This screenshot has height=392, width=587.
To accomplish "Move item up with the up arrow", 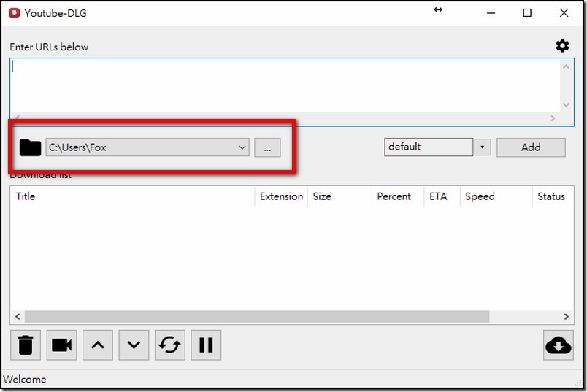I will point(98,345).
